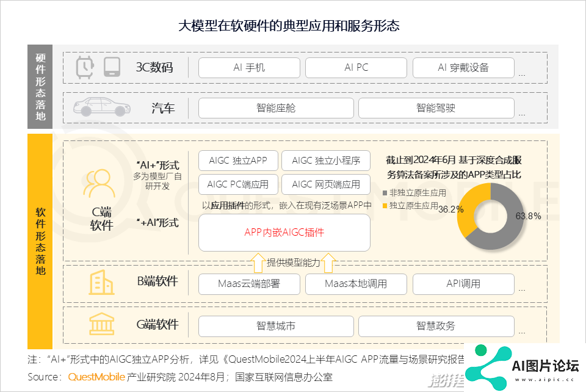
Task: Click the government building icon for G端软件
Action: click(102, 324)
